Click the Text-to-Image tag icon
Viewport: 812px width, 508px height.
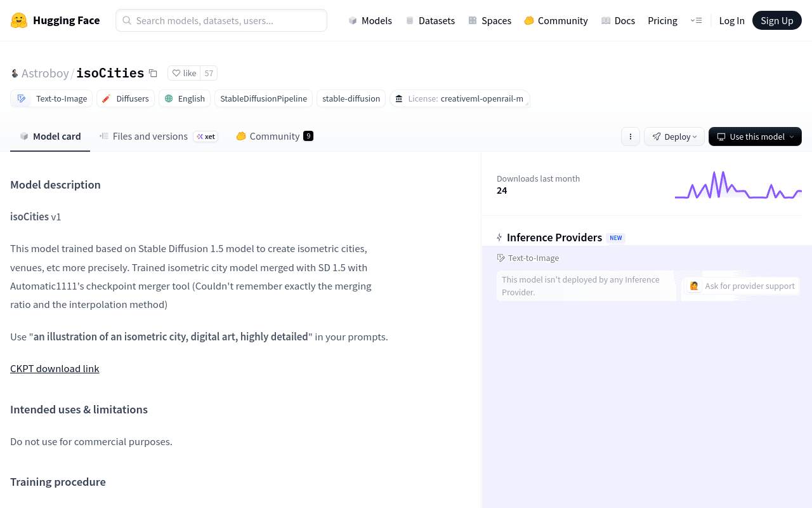click(x=22, y=98)
